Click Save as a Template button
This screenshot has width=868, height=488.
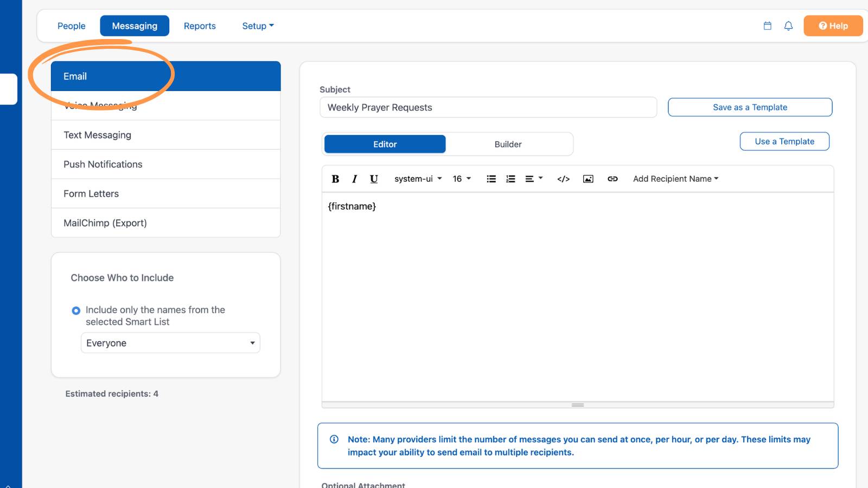(750, 107)
